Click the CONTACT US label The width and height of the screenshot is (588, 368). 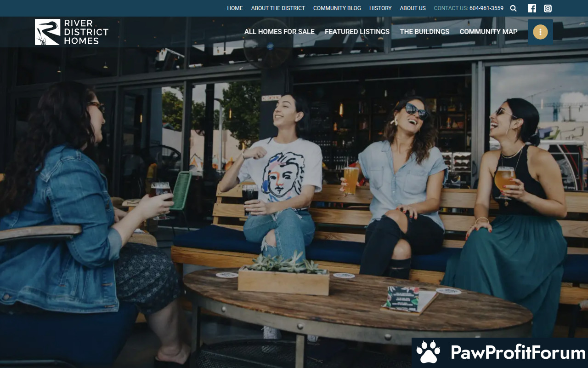coord(450,8)
